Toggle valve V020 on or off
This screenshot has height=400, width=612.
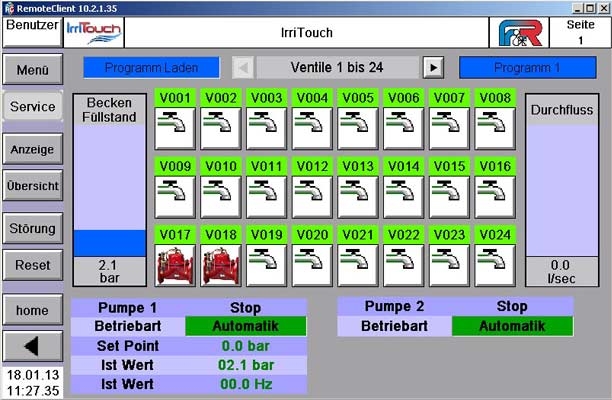click(312, 265)
